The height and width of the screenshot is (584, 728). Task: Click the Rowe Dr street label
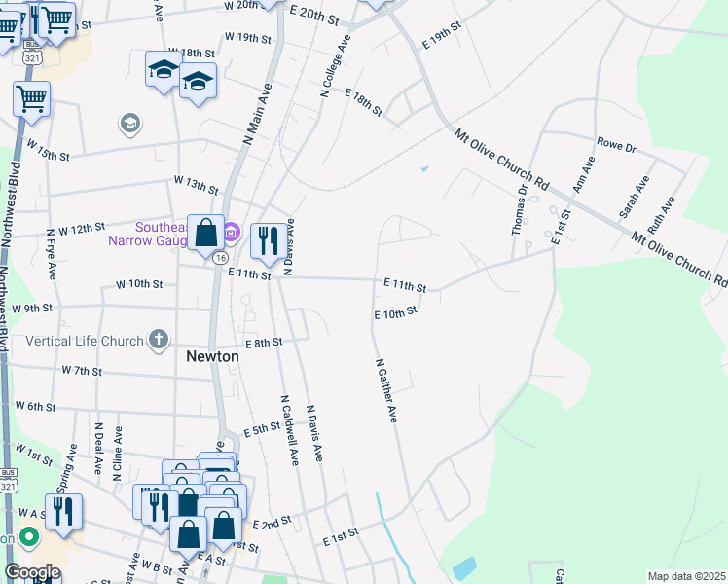click(617, 145)
